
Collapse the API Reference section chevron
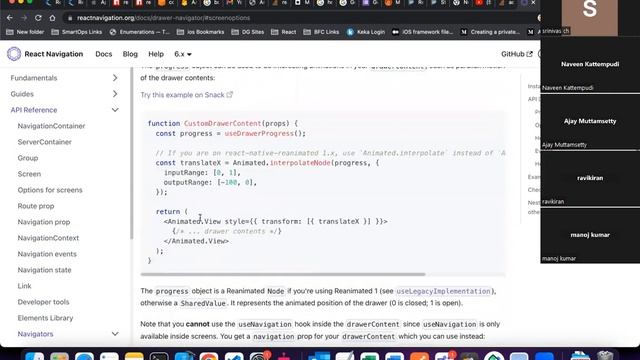115,110
